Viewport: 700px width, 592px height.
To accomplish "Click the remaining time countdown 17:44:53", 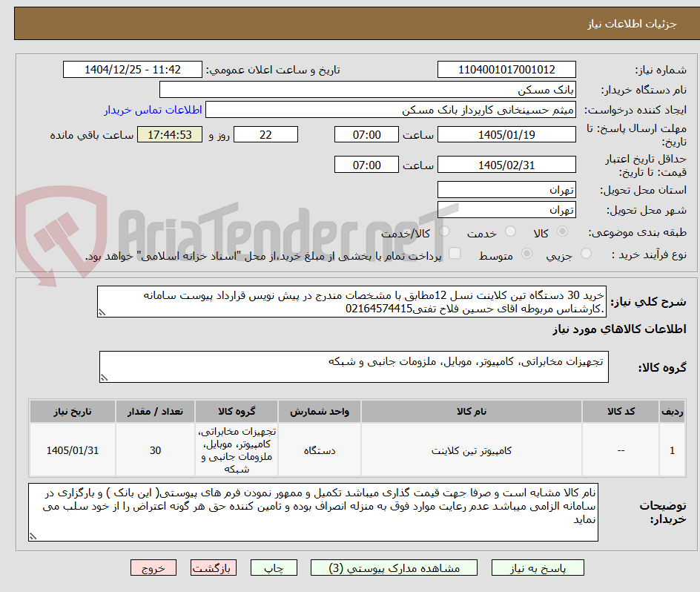I will (170, 134).
